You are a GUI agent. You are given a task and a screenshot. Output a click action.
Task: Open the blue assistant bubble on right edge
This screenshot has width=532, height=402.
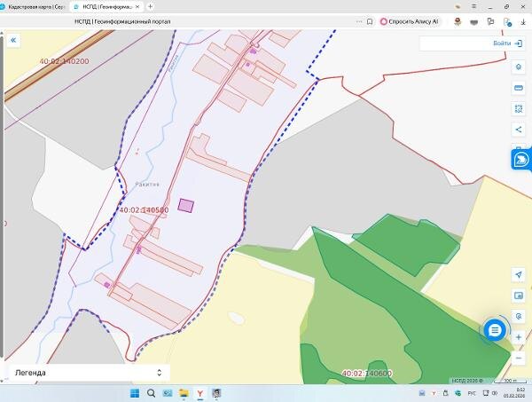[x=521, y=159]
